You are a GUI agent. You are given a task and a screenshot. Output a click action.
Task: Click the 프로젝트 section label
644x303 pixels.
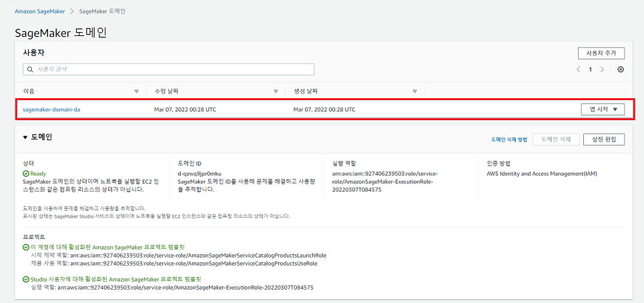pos(33,238)
